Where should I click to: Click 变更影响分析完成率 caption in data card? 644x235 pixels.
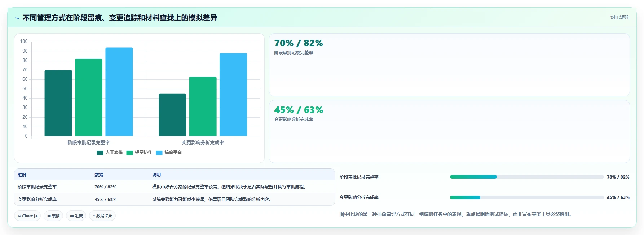pos(294,119)
